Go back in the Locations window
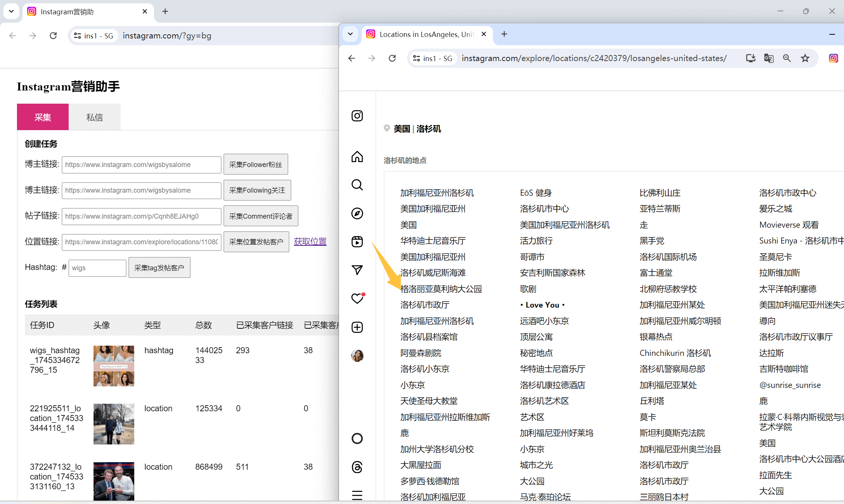Image resolution: width=844 pixels, height=504 pixels. (351, 58)
